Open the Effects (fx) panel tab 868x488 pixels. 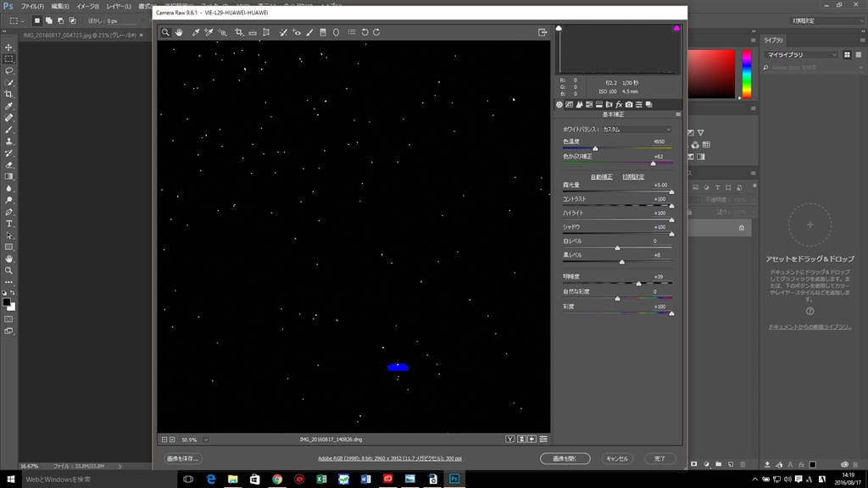[619, 104]
